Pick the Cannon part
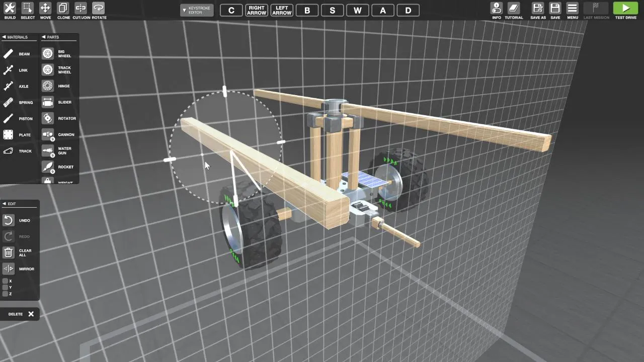Image resolution: width=644 pixels, height=362 pixels. (59, 134)
